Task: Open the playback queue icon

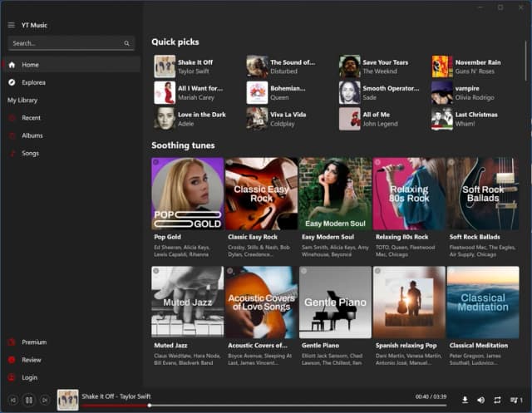Action: [516, 400]
